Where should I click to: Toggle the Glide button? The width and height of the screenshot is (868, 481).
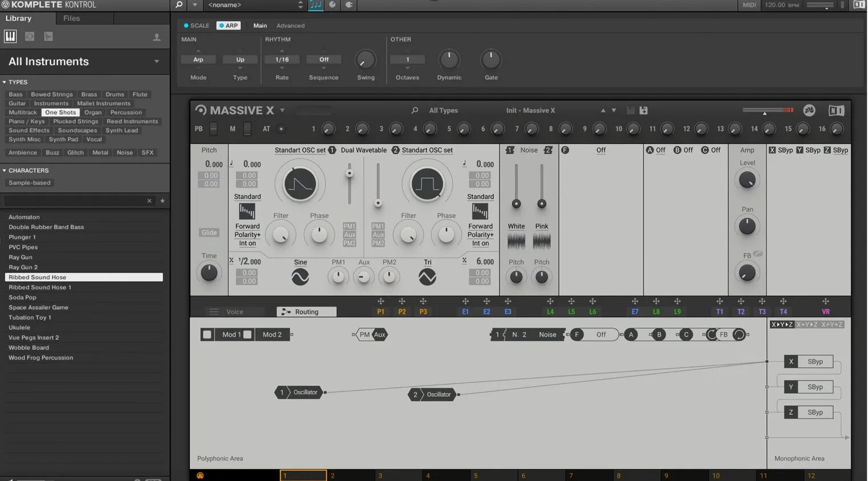[x=209, y=233]
